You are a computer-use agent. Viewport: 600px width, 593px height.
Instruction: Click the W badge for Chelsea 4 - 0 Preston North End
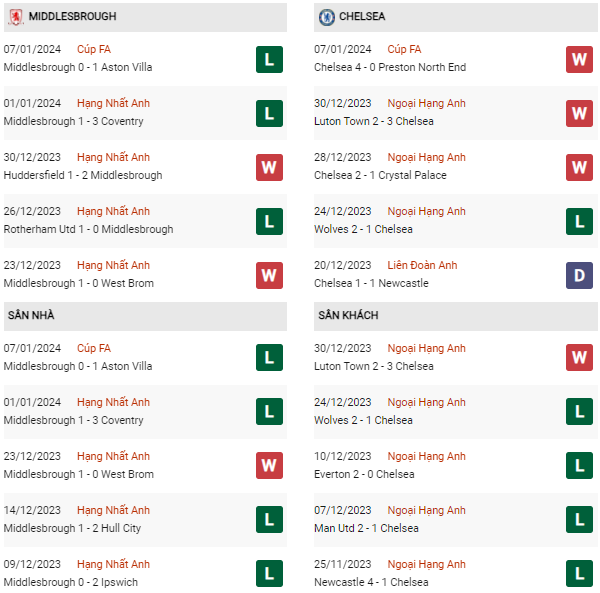(579, 59)
